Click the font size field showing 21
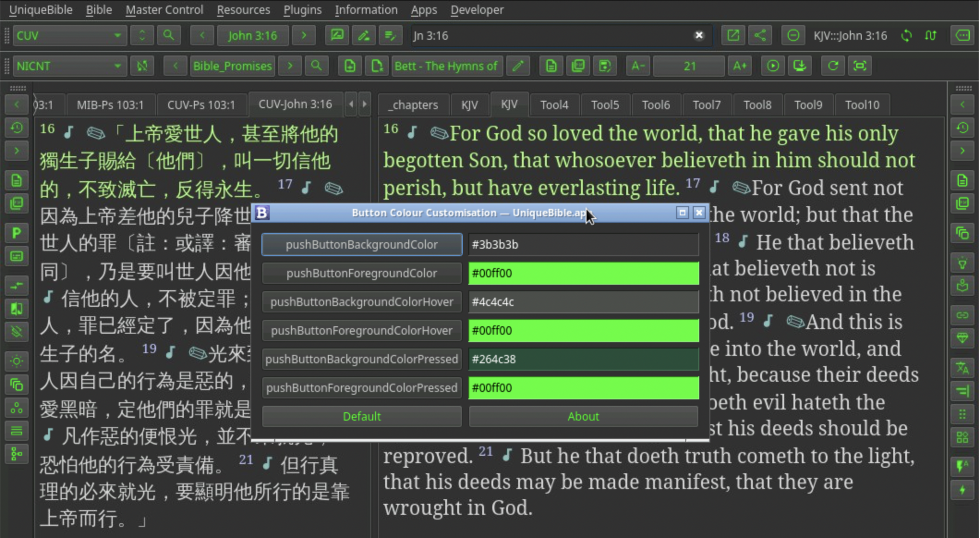This screenshot has height=538, width=980. [689, 66]
